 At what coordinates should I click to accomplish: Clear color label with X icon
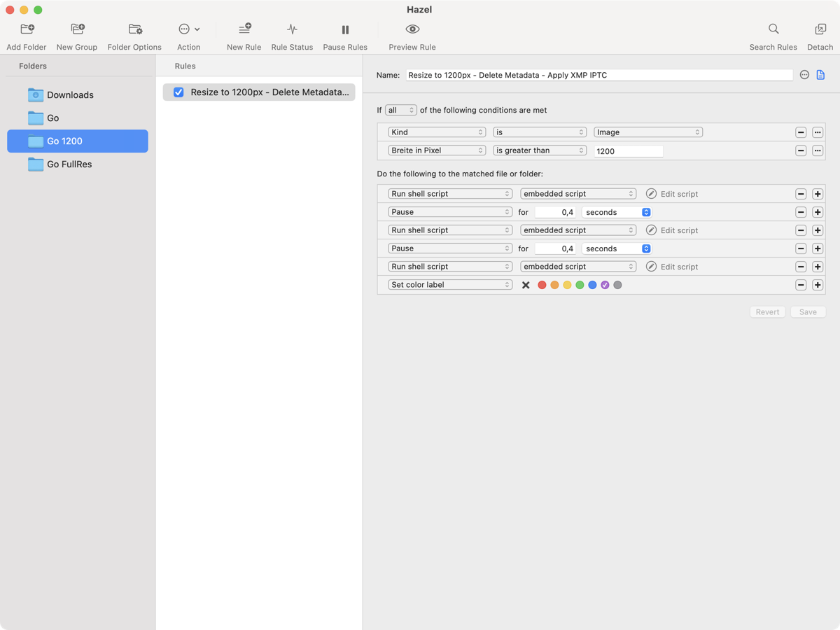point(526,285)
